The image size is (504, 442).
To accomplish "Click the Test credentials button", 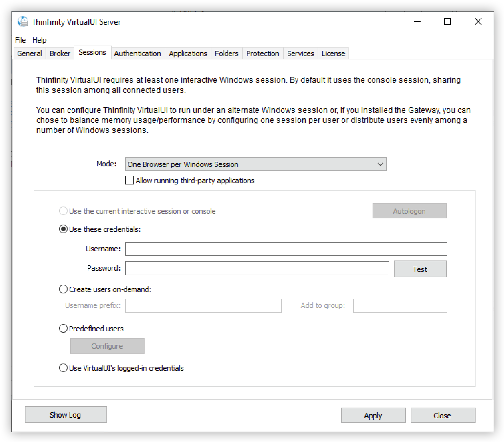I will click(x=420, y=269).
